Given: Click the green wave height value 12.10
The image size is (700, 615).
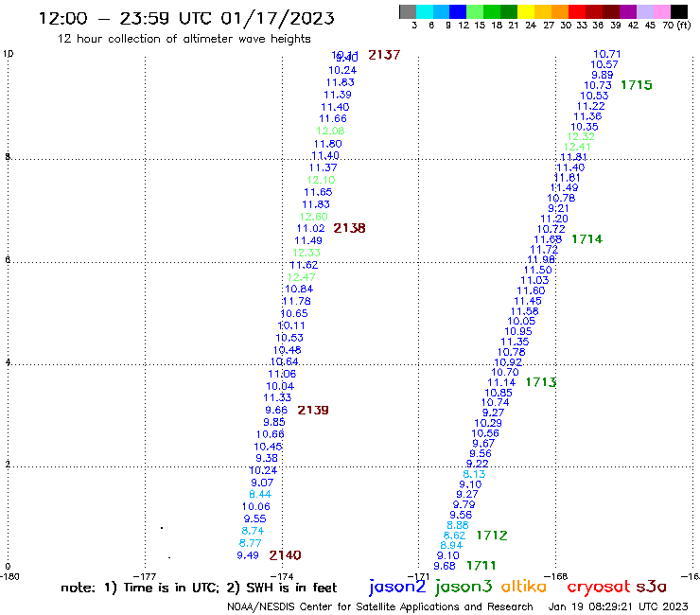Looking at the screenshot, I should 321,180.
